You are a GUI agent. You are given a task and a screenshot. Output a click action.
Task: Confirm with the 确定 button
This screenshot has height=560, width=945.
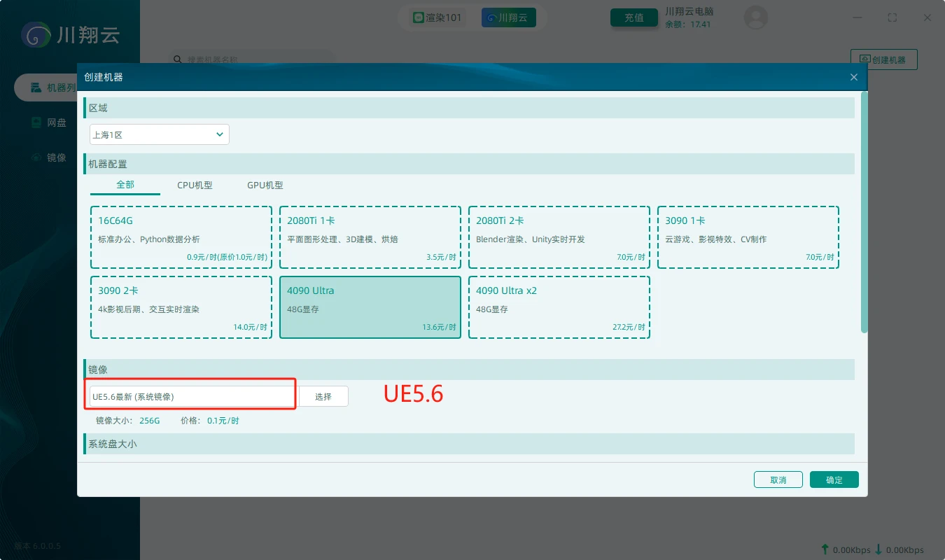834,479
